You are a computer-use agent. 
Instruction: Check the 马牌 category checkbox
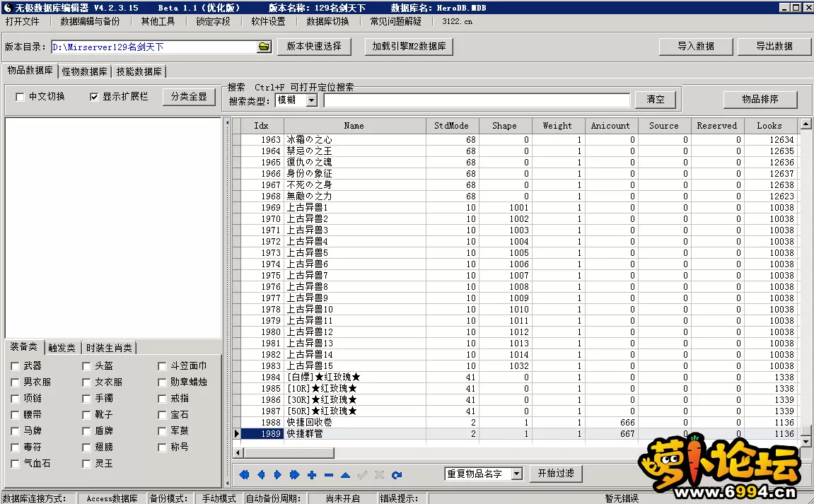point(15,431)
